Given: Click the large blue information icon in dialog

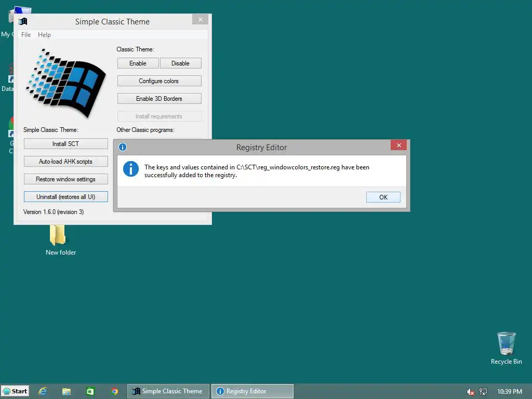Looking at the screenshot, I should click(130, 169).
